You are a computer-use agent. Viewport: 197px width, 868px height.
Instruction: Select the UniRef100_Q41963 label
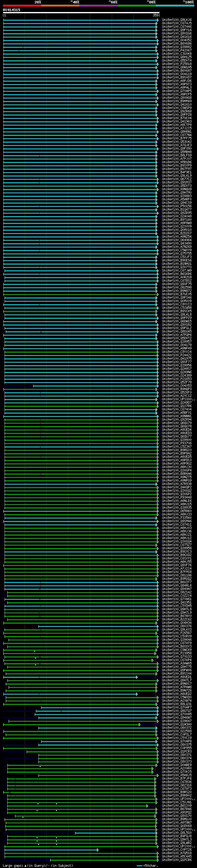[x=177, y=121]
